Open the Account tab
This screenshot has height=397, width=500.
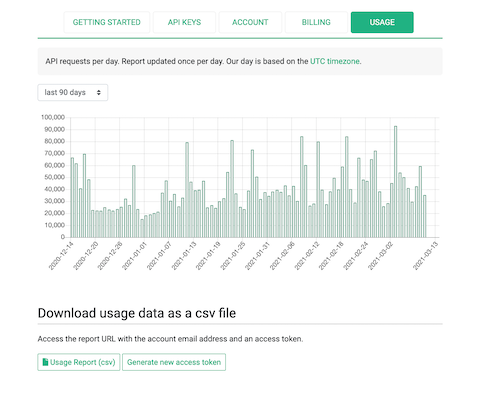coord(250,22)
